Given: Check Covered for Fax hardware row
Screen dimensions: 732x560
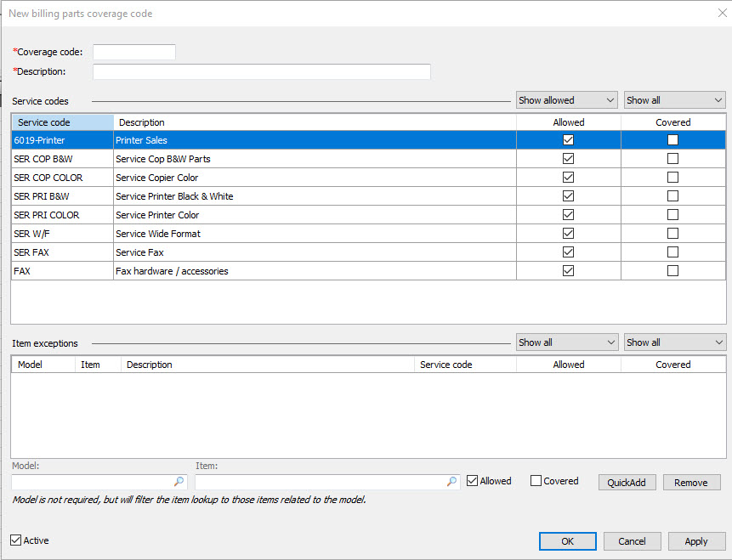Looking at the screenshot, I should 672,270.
